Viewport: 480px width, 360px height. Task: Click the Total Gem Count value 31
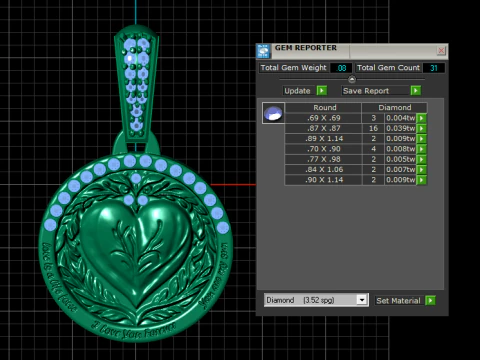tap(433, 68)
